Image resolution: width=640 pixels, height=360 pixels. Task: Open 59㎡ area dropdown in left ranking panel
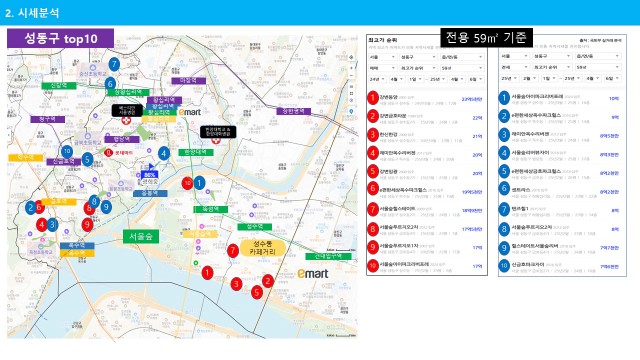(x=462, y=68)
